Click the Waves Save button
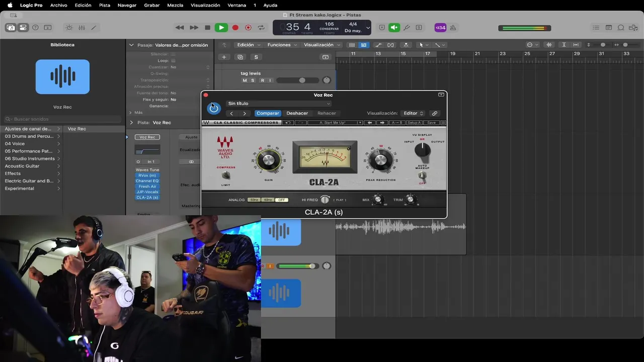The image size is (644, 362). (x=431, y=123)
